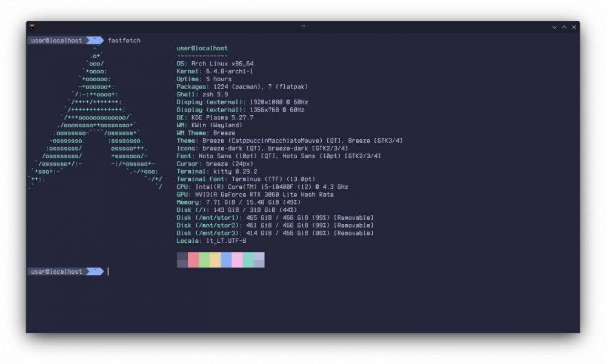The image size is (606, 364).
Task: Click the "Terminal Font: Terminus (TTF)" line
Action: click(x=246, y=179)
